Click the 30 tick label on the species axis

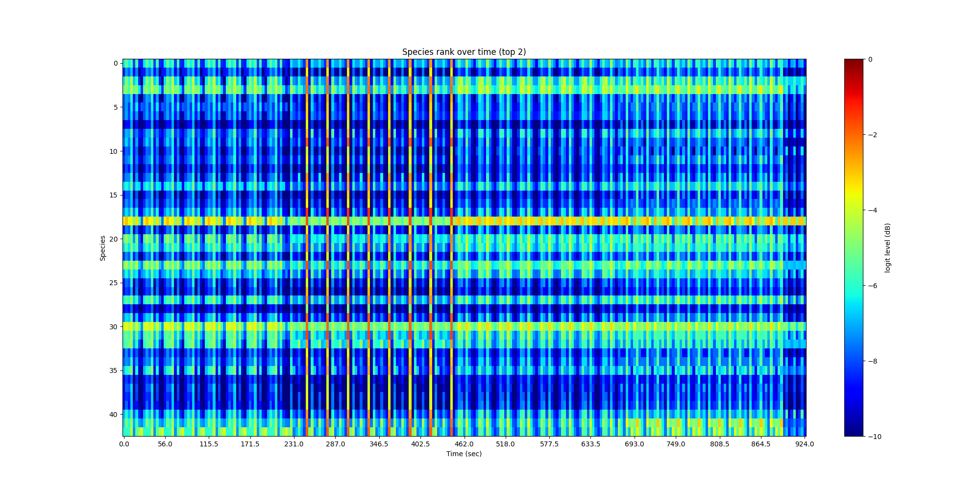tap(113, 327)
